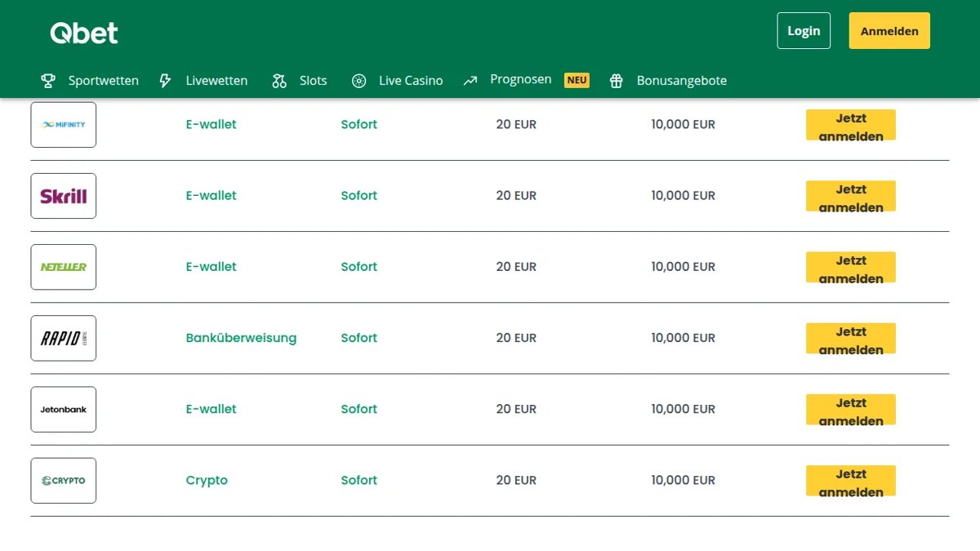The width and height of the screenshot is (980, 551).
Task: Click 20 EUR in the Jetonbank row
Action: [x=516, y=409]
